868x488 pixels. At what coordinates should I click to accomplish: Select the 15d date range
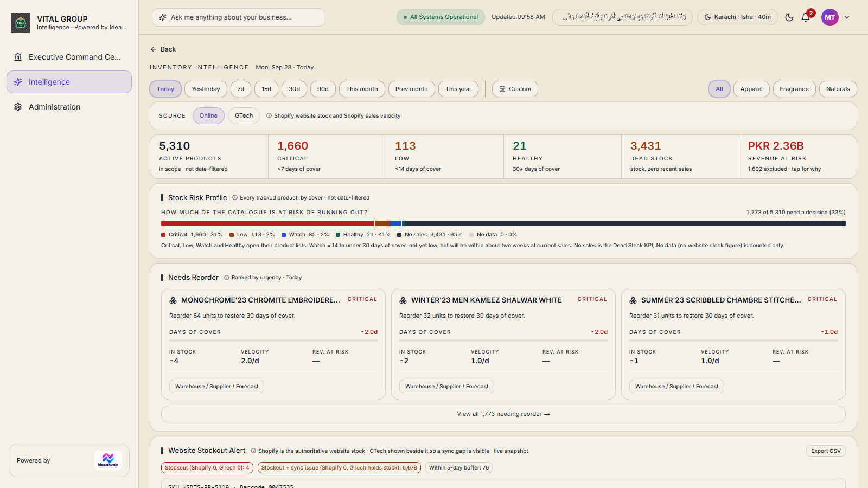pyautogui.click(x=266, y=89)
